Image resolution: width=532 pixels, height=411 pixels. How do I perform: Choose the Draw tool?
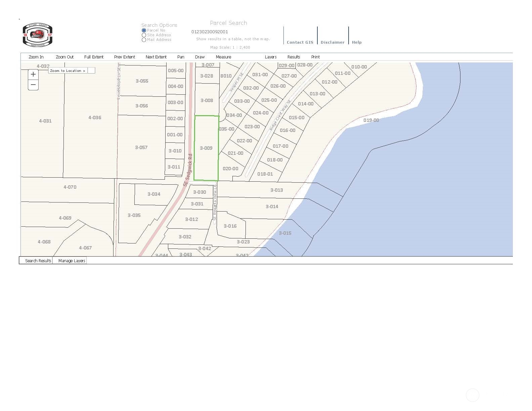pyautogui.click(x=200, y=57)
